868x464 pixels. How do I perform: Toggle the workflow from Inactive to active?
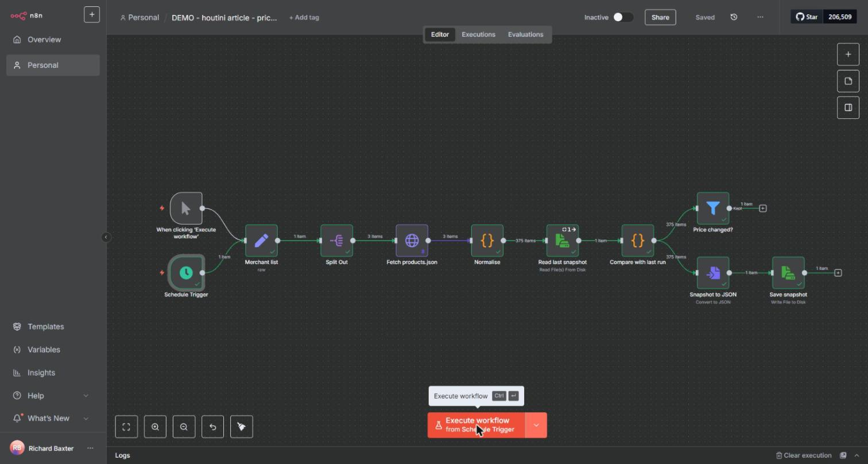623,17
